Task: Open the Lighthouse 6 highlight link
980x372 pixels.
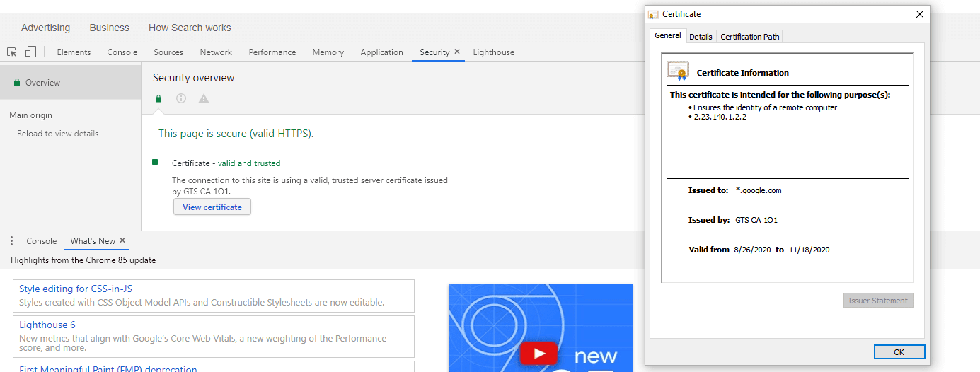Action: tap(47, 325)
